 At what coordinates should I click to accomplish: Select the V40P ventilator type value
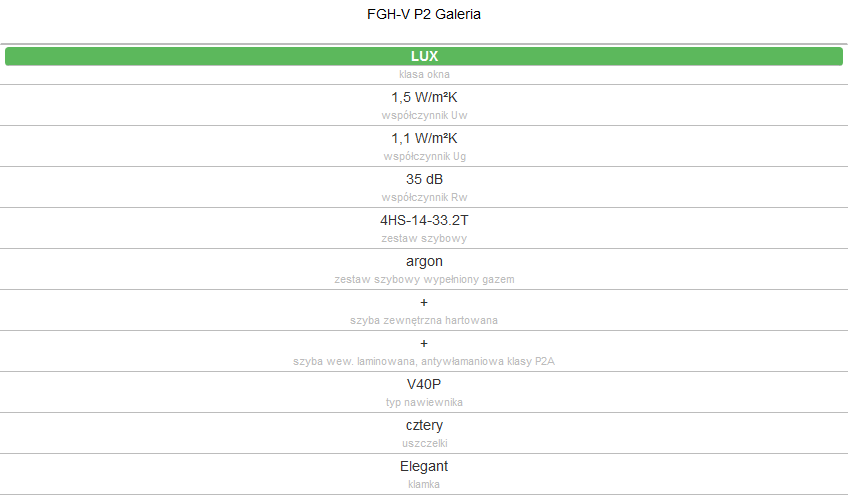[x=424, y=384]
